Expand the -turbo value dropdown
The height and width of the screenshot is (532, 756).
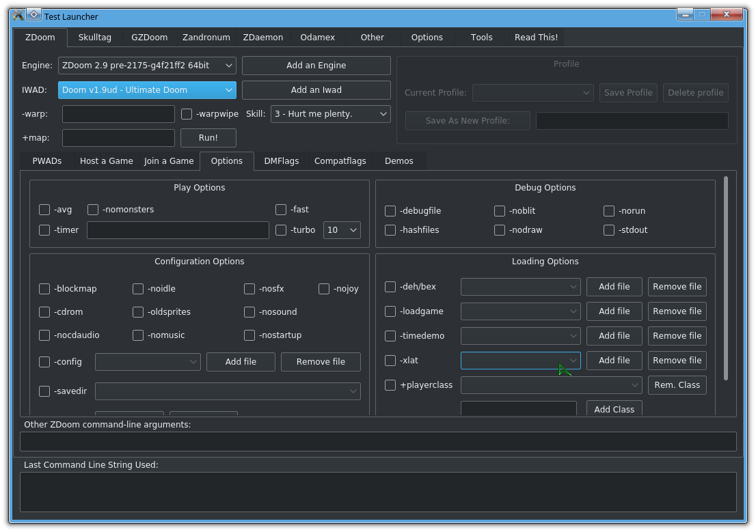342,230
